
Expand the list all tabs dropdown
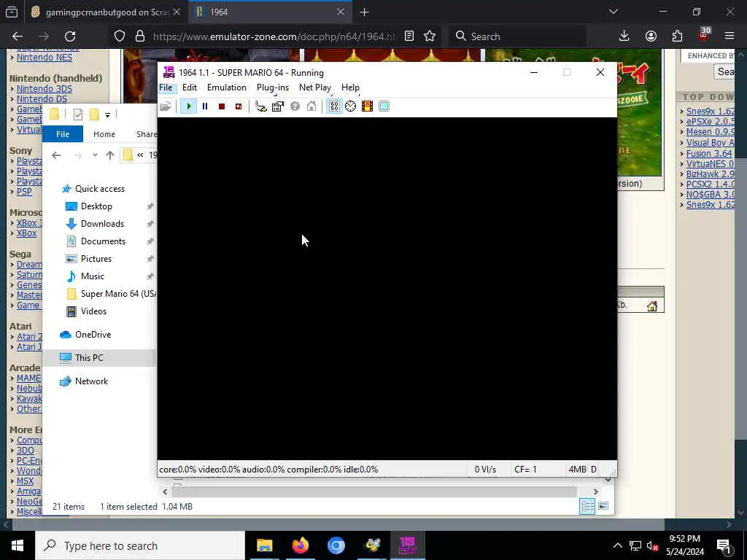(x=614, y=12)
